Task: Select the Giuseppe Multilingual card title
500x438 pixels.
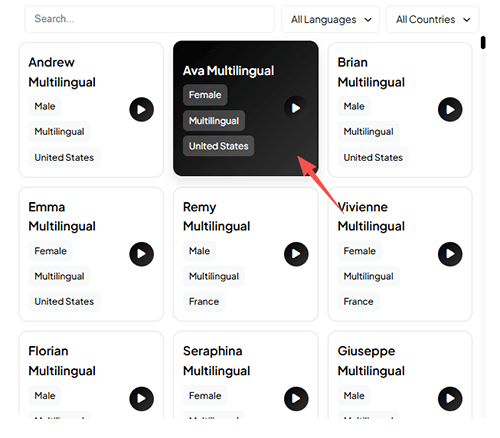Action: pyautogui.click(x=371, y=361)
